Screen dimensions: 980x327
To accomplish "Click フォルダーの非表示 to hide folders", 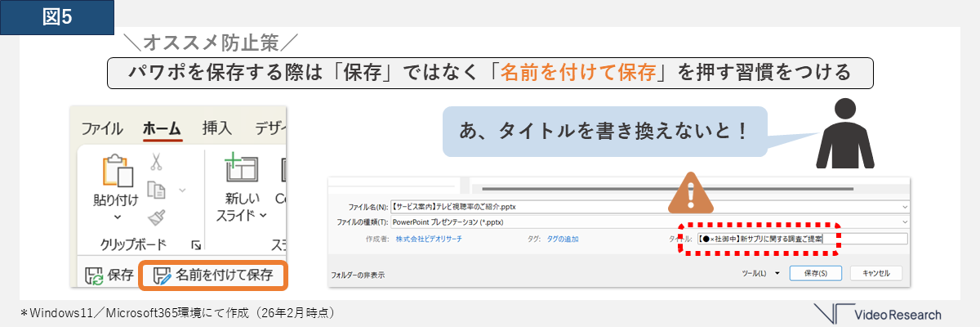I will click(x=357, y=275).
